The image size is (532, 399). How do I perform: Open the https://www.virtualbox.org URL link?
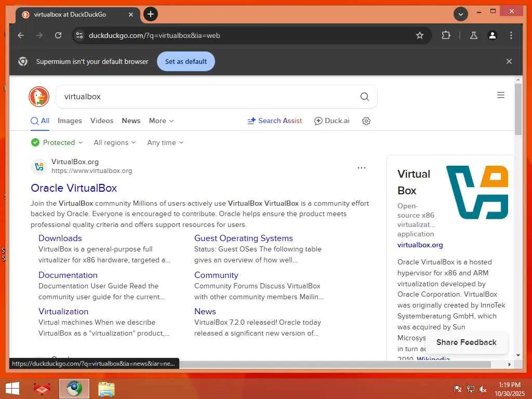(x=91, y=170)
